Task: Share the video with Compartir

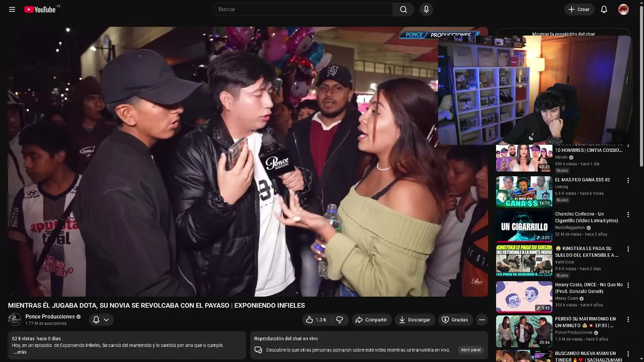Action: coord(371,320)
